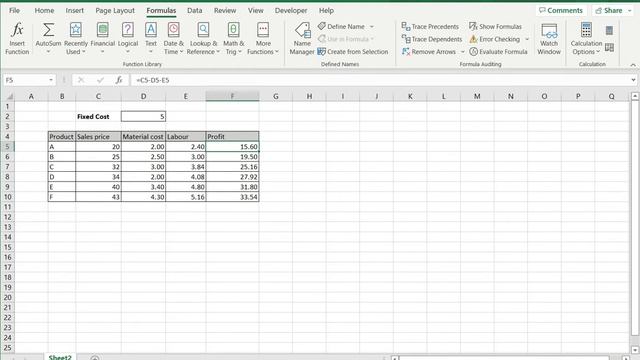Click the Comments button
The image size is (640, 360).
point(561,11)
